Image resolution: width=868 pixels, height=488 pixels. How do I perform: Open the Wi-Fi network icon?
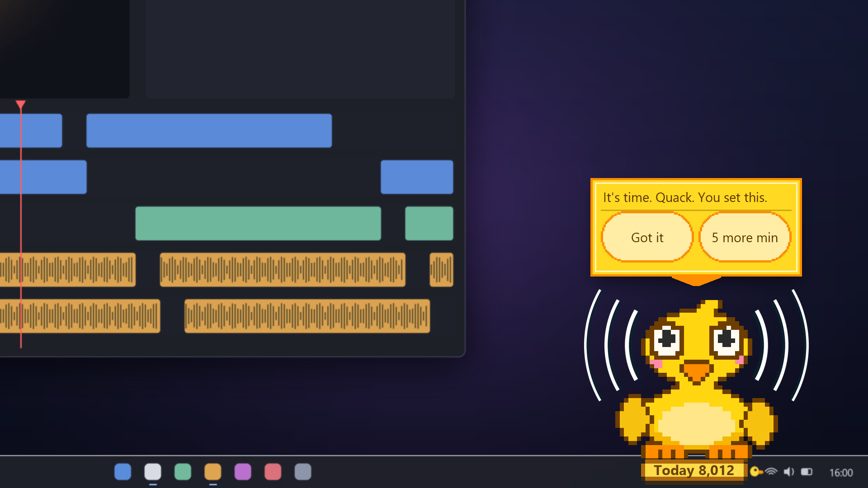coord(771,472)
